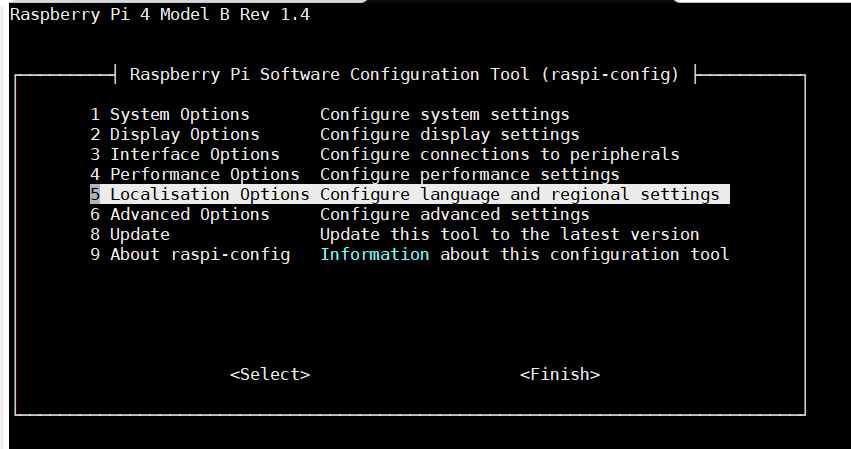Click 'Configure display settings' description
The width and height of the screenshot is (851, 449).
[x=449, y=134]
